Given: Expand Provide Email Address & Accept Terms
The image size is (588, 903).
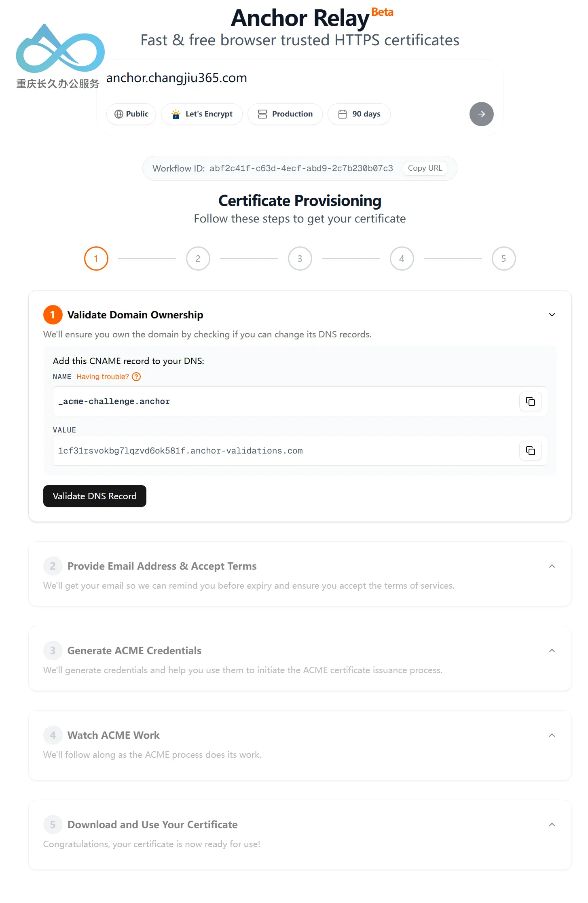Looking at the screenshot, I should [552, 566].
